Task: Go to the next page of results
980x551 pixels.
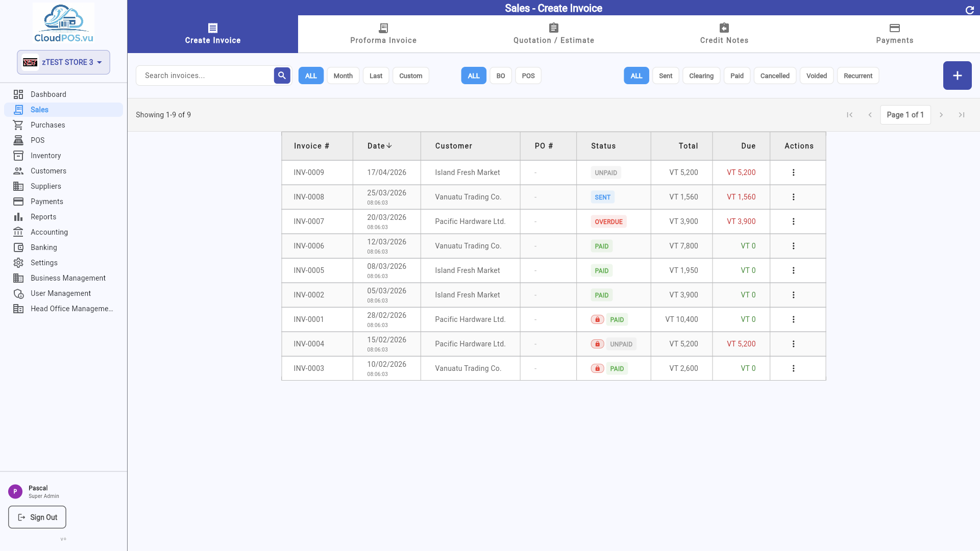Action: pos(941,115)
